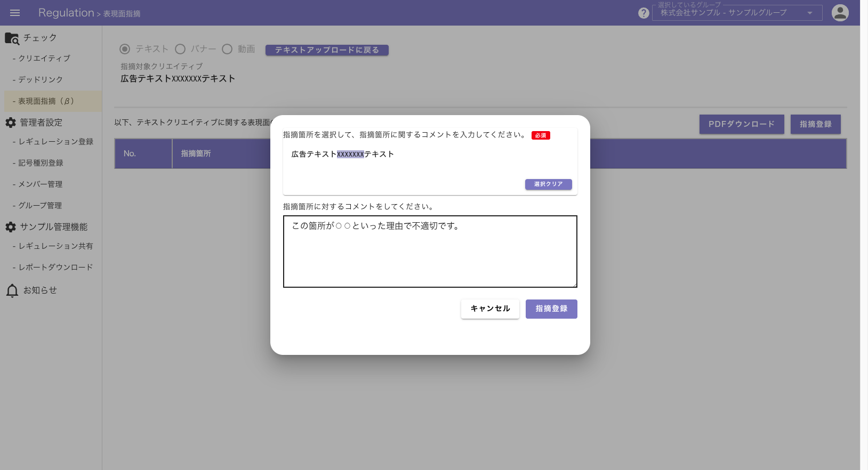Image resolution: width=868 pixels, height=470 pixels.
Task: Click the お知らせ sidebar label
Action: point(40,290)
